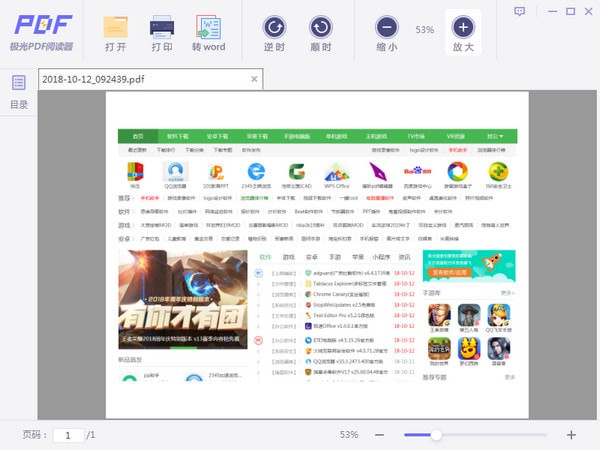Minimize the PDF reader window

tap(552, 11)
